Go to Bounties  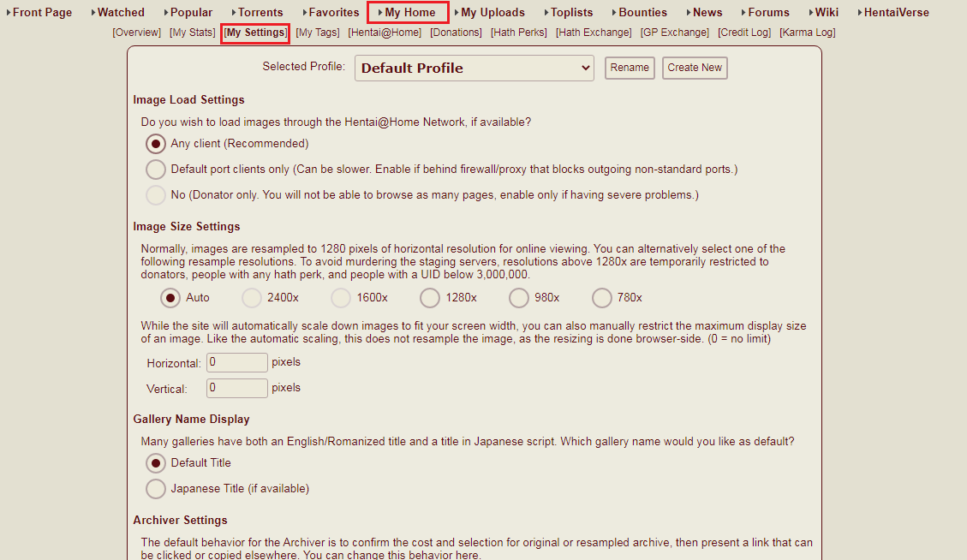pos(642,12)
